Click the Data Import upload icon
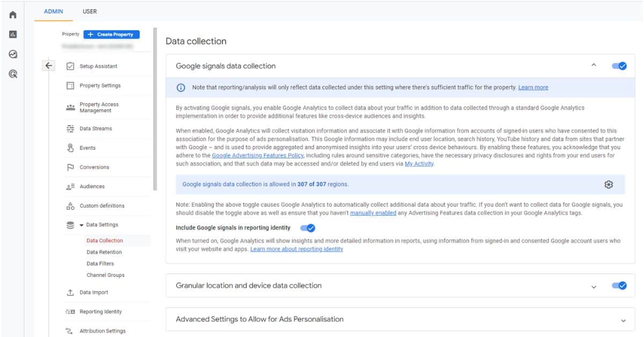The width and height of the screenshot is (644, 337). click(70, 292)
